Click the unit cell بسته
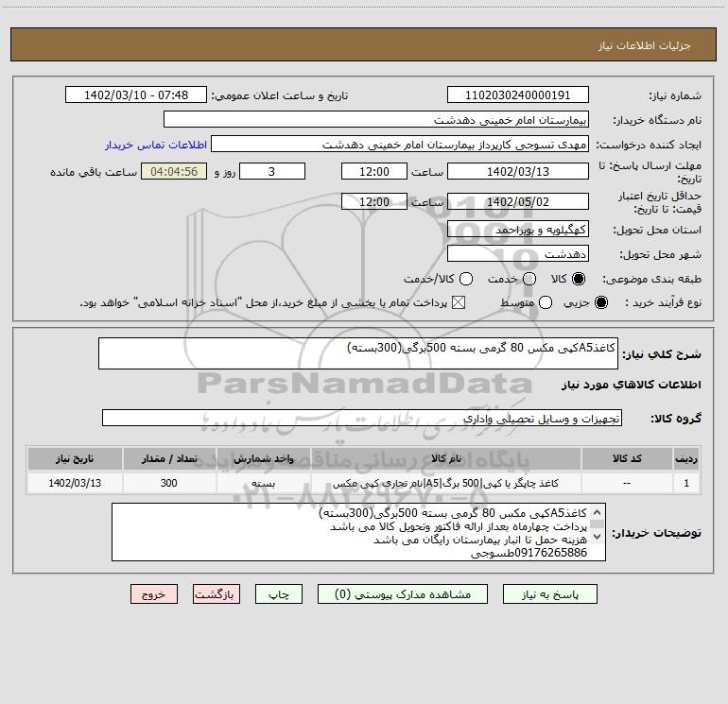The width and height of the screenshot is (728, 704). click(264, 483)
